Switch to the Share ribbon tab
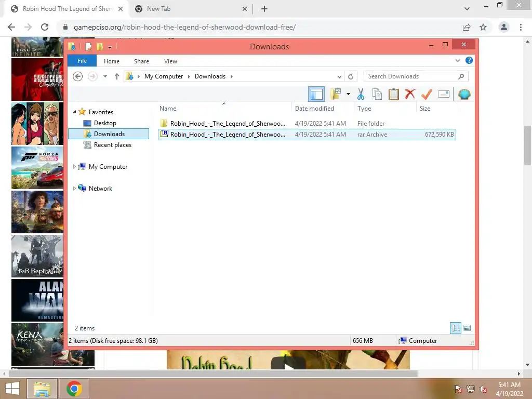Screen dimensions: 532x399 point(141,61)
